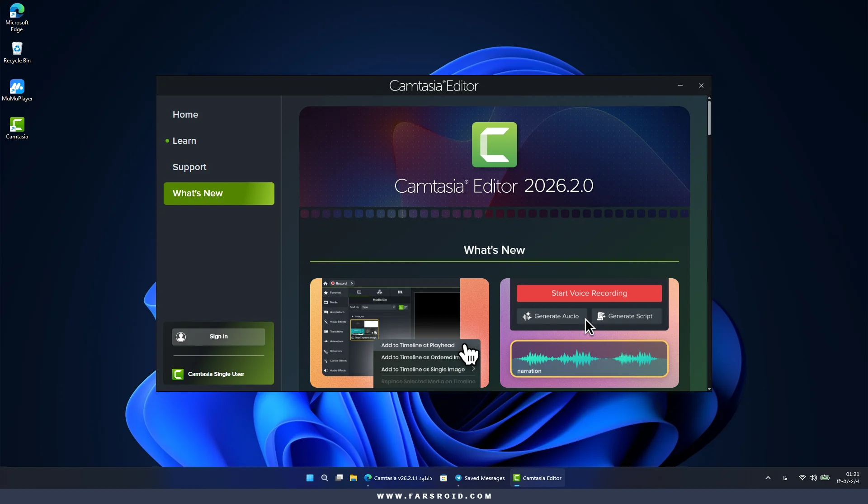Open the Windows Start menu

310,478
